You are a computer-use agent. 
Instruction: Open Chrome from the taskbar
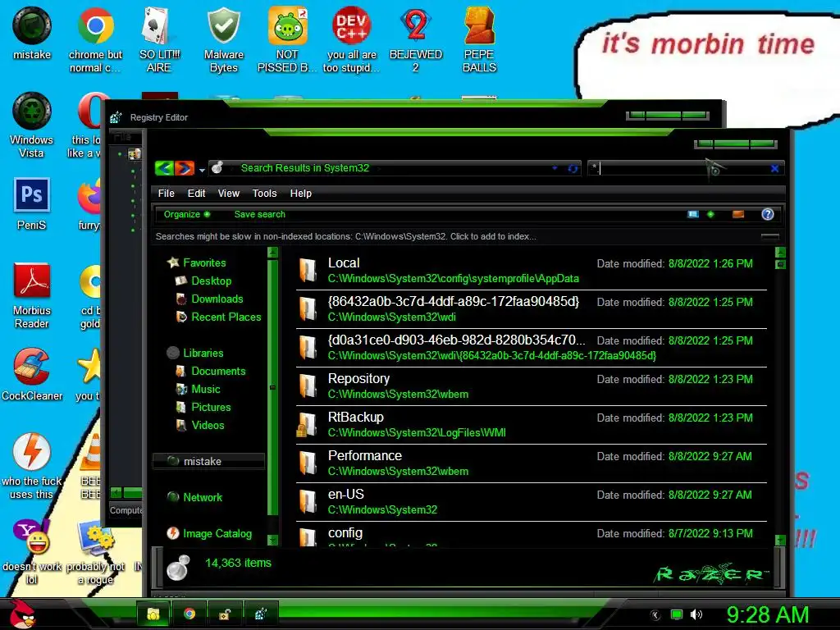pos(189,614)
